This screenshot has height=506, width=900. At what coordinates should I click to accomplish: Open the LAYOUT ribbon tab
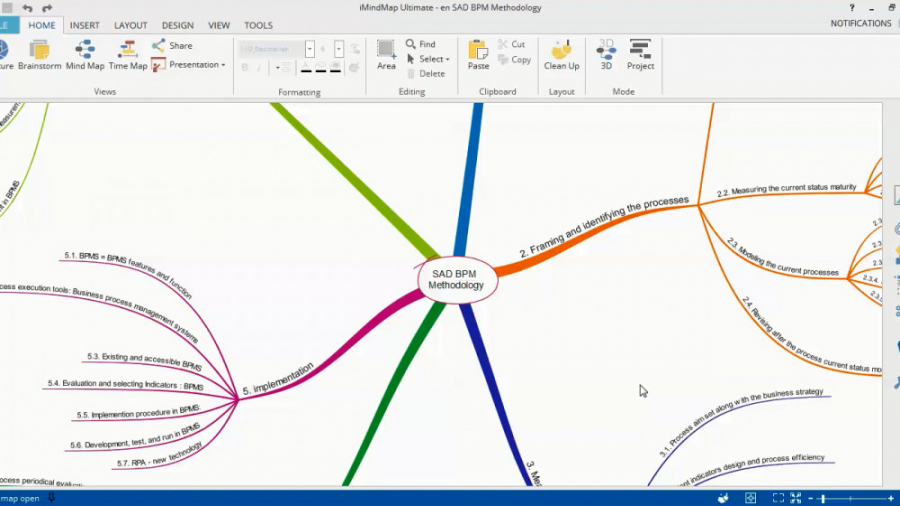[x=130, y=25]
